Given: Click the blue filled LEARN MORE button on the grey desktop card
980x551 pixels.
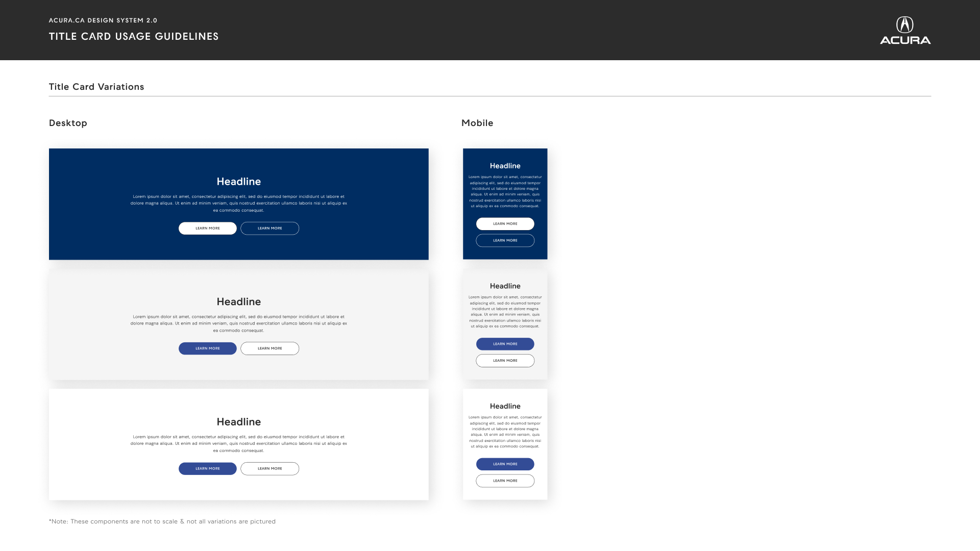Looking at the screenshot, I should click(208, 348).
